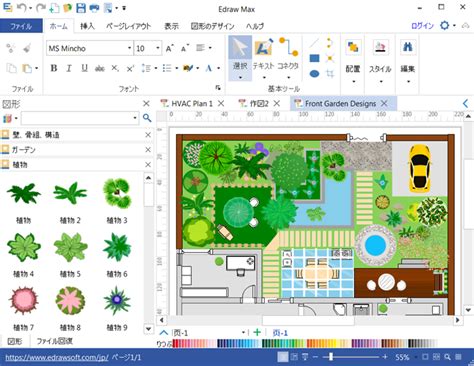The width and height of the screenshot is (474, 366).
Task: Click the shape search magnifier icon
Action: (x=147, y=118)
